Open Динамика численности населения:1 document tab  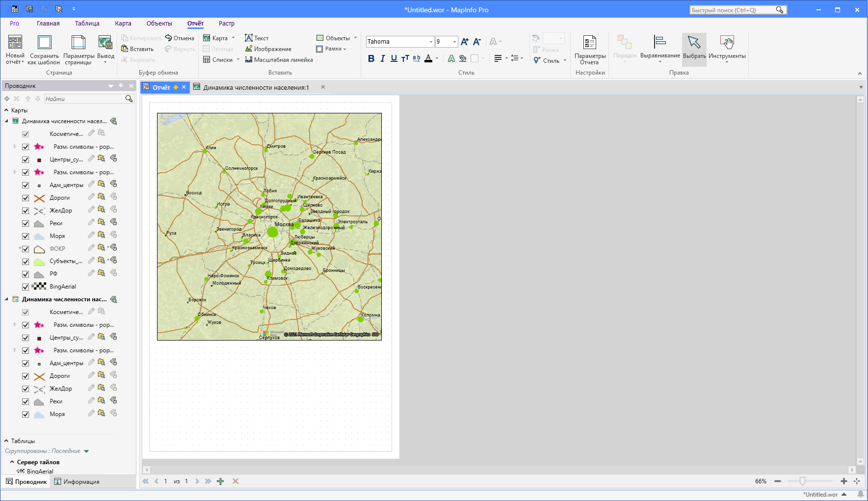256,87
